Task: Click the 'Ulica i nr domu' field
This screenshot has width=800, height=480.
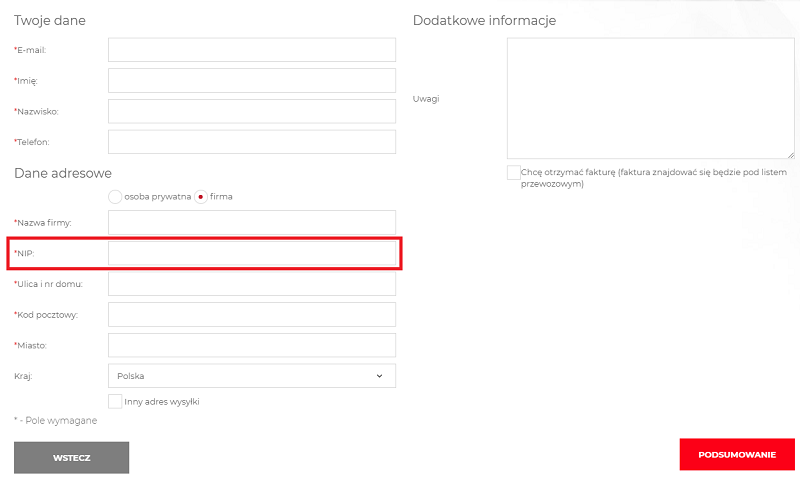Action: (251, 284)
